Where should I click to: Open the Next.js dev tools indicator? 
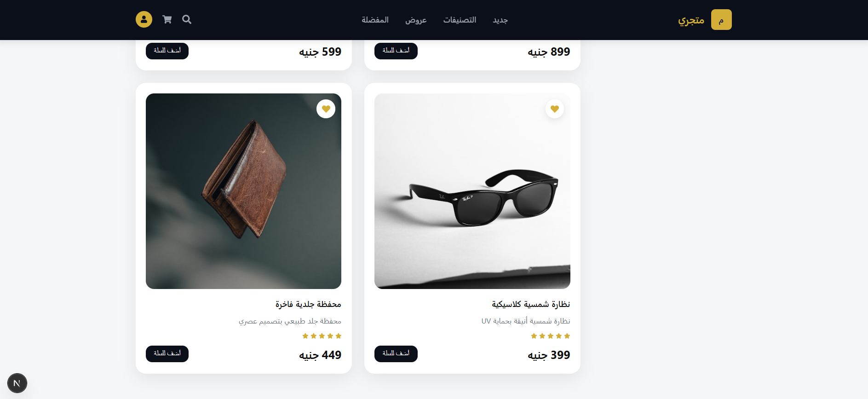(17, 383)
